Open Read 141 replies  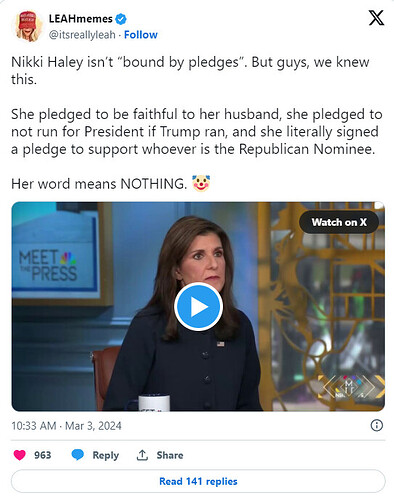click(x=198, y=481)
